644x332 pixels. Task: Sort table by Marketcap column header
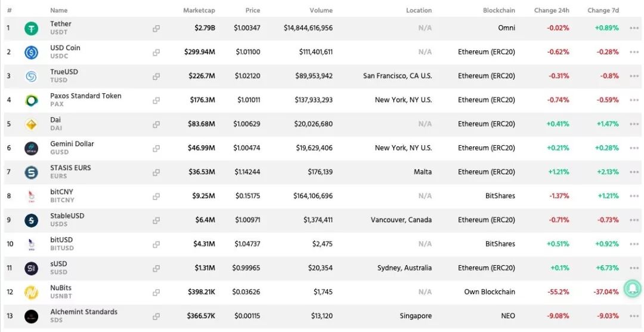coord(199,11)
